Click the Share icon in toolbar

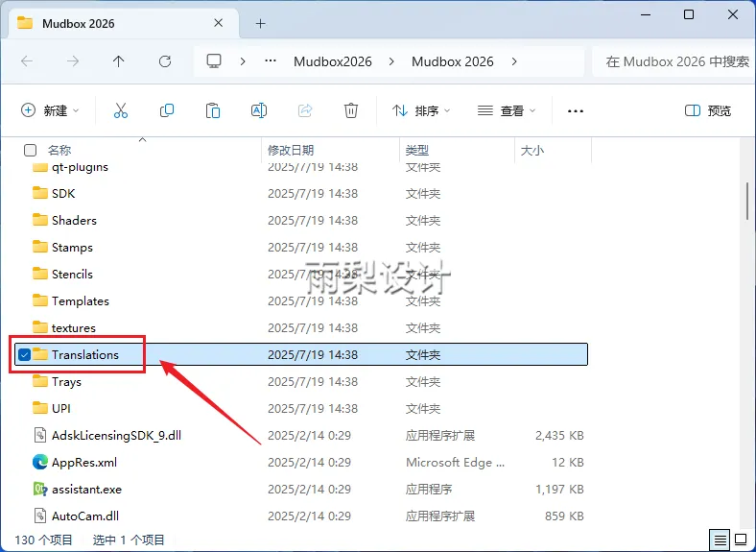[305, 110]
